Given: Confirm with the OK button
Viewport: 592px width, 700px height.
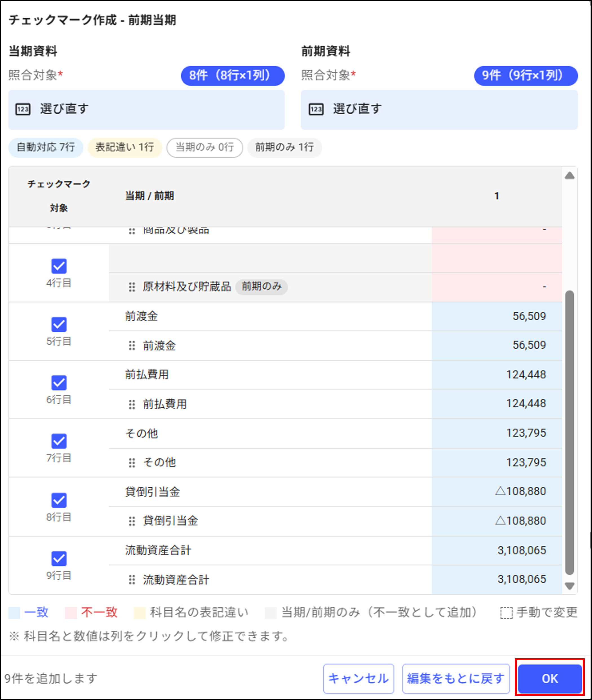Looking at the screenshot, I should [550, 679].
